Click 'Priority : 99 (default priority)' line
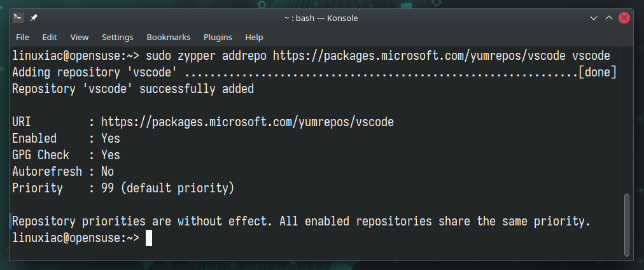The image size is (644, 270). coord(123,188)
